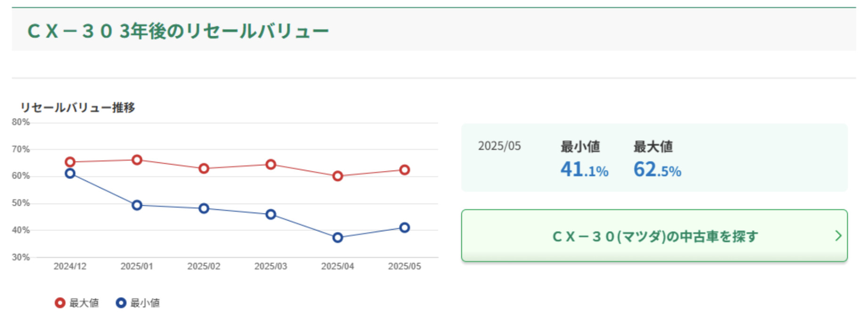Toggle the 最小値 legend label
868x315 pixels.
pos(145,303)
